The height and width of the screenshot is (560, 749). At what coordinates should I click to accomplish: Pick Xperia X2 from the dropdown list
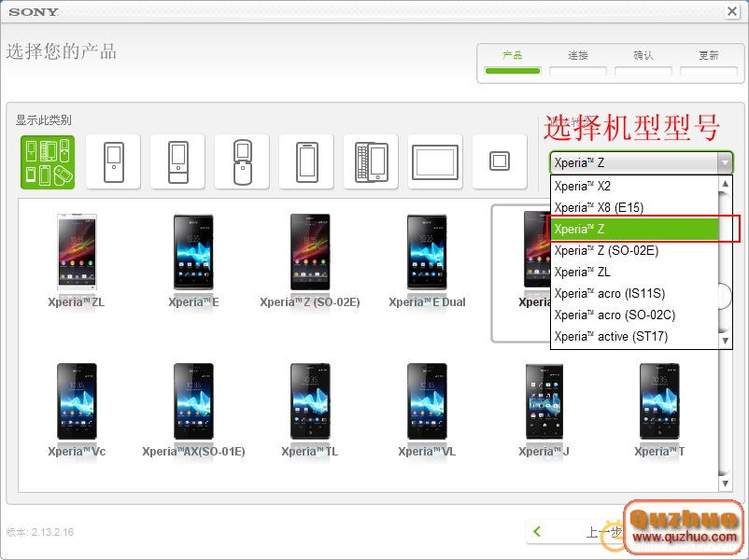(x=635, y=186)
